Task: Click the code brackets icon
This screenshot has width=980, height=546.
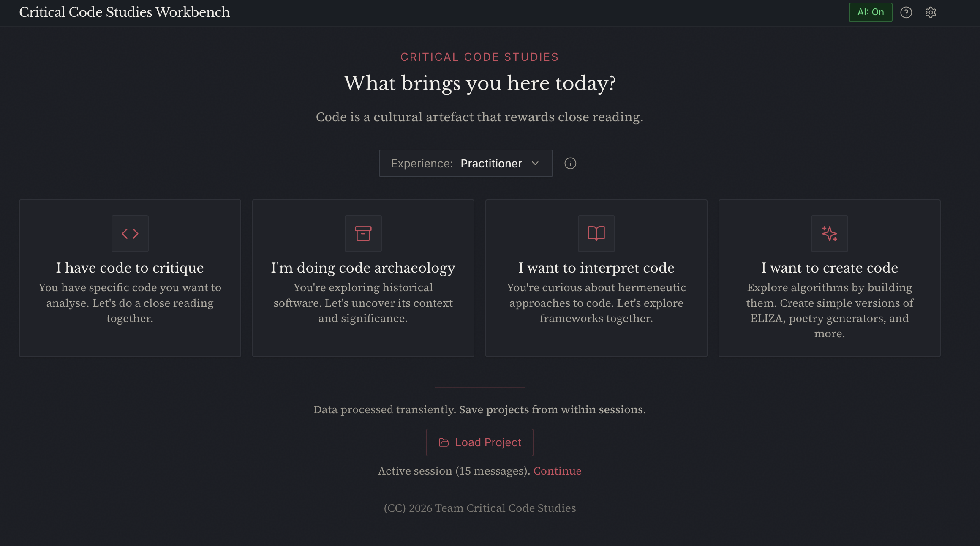Action: pos(130,234)
